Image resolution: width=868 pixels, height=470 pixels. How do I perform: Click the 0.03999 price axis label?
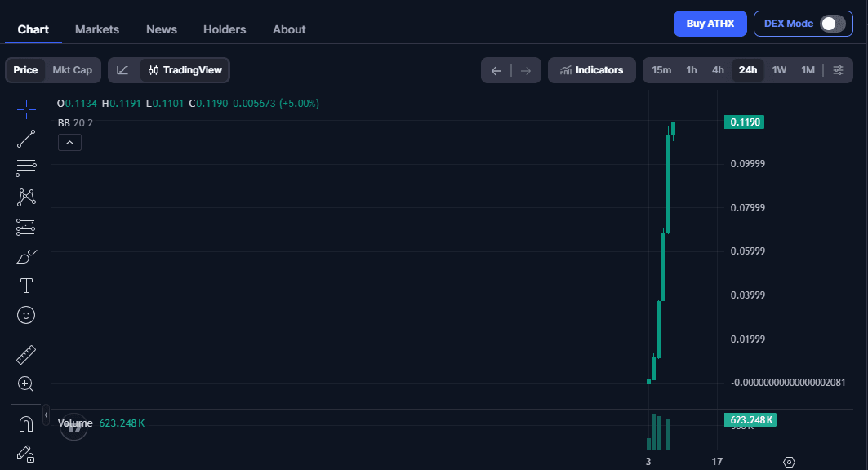coord(748,295)
